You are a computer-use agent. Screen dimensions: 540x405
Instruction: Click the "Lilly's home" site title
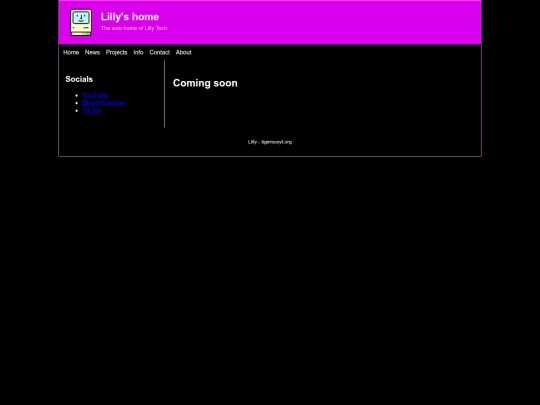point(130,17)
